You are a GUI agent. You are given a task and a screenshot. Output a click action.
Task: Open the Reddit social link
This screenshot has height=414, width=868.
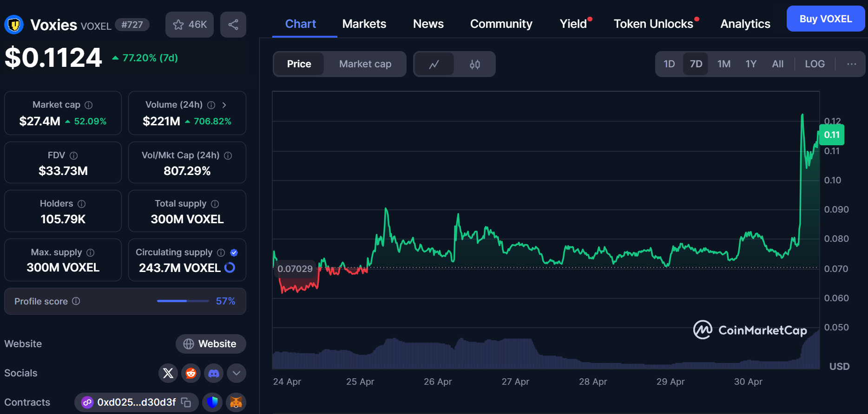click(x=191, y=373)
